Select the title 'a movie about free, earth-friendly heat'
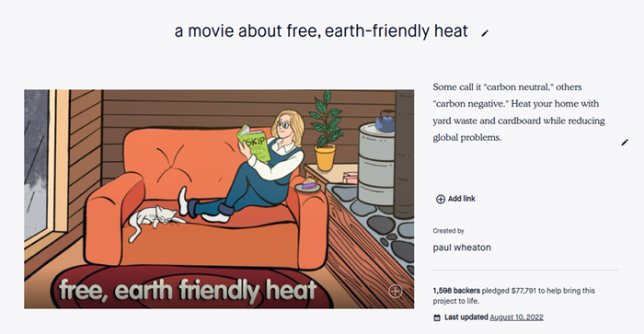The width and height of the screenshot is (644, 334). pos(321,31)
